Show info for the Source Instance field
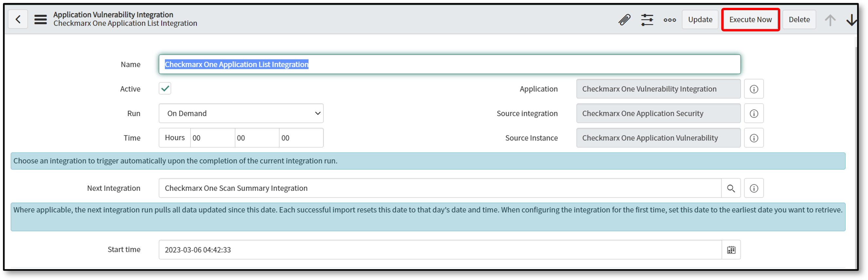 pos(754,138)
